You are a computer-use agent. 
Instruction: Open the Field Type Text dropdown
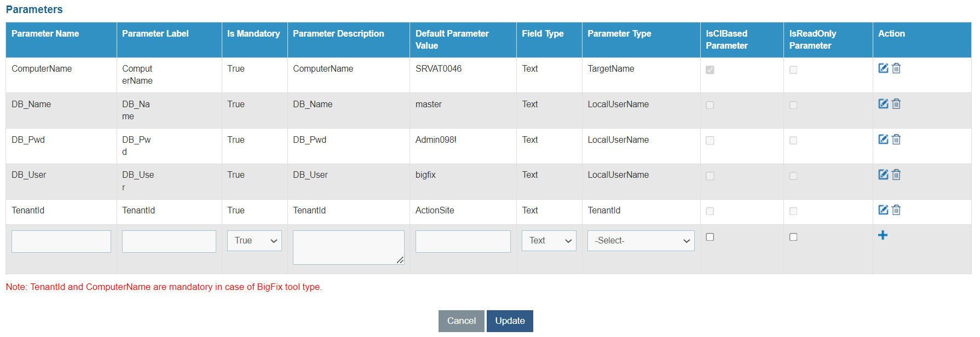click(549, 241)
